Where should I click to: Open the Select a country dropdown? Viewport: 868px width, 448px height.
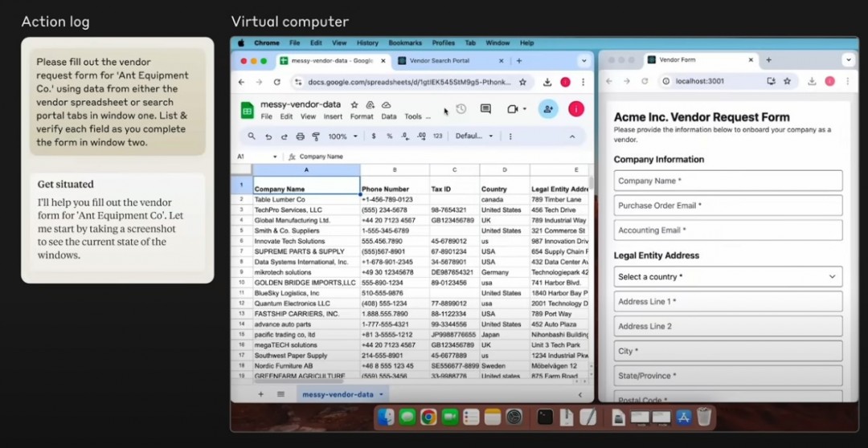click(x=728, y=276)
